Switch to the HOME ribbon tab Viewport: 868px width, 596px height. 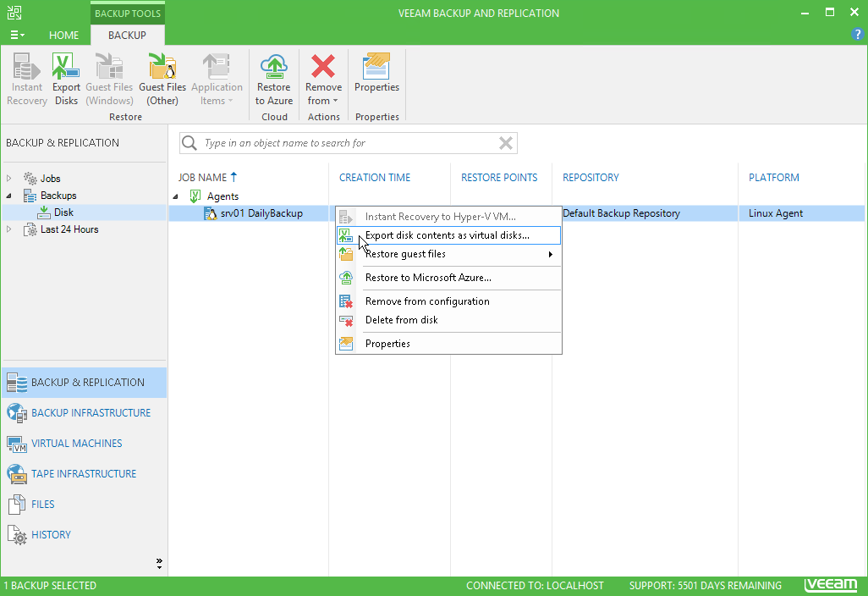[63, 35]
